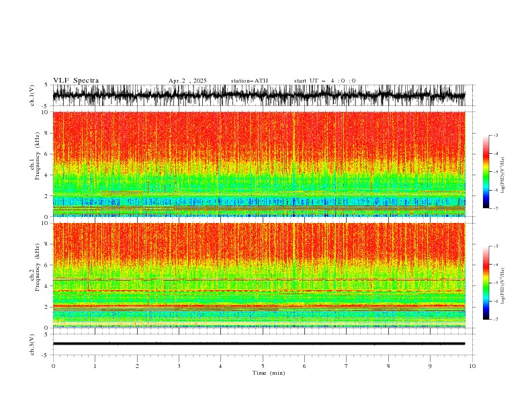Click the ch.1 color bar "-3" label
The width and height of the screenshot is (532, 411).
pos(495,135)
